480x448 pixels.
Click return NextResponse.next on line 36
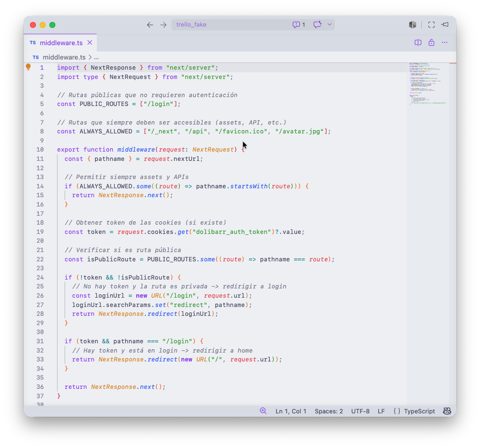(x=115, y=387)
